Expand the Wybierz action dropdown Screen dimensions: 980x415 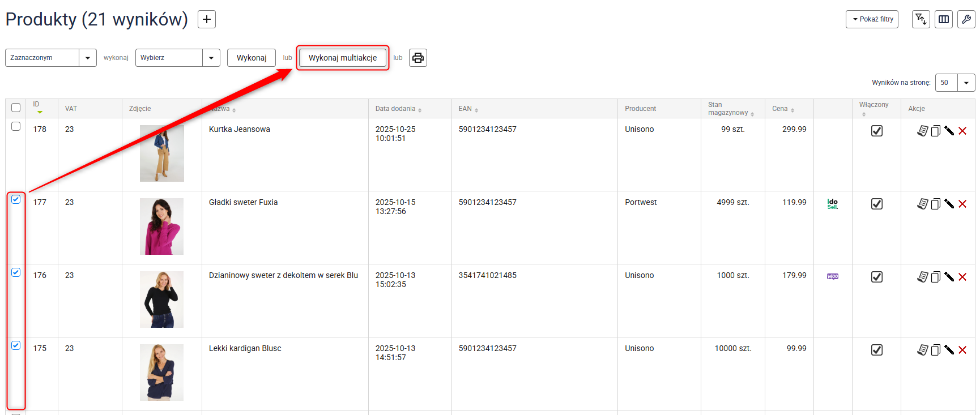[177, 58]
